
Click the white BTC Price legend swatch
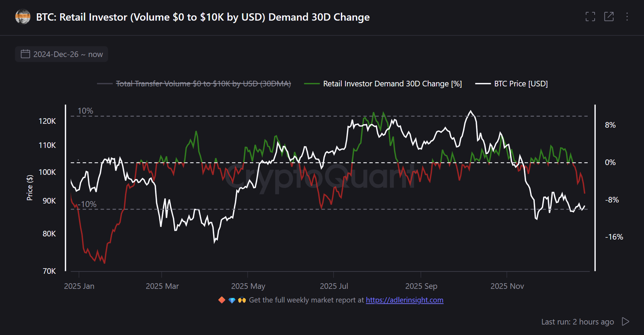483,84
